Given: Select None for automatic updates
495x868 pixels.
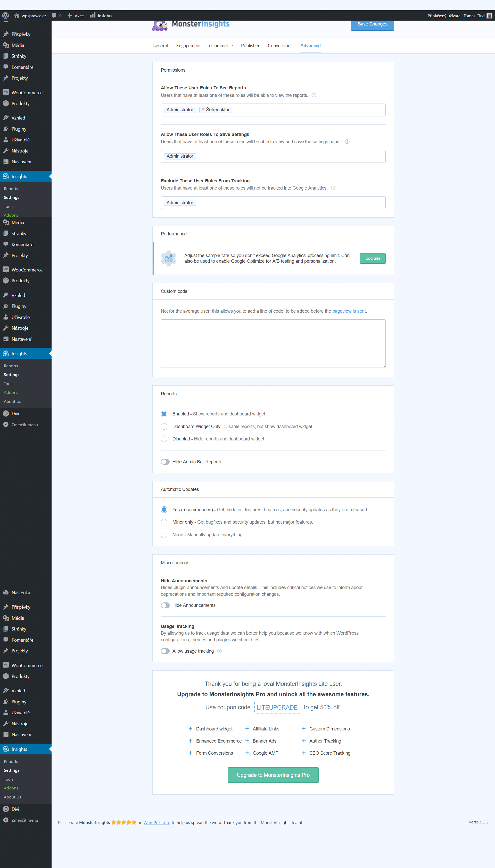Looking at the screenshot, I should 164,534.
